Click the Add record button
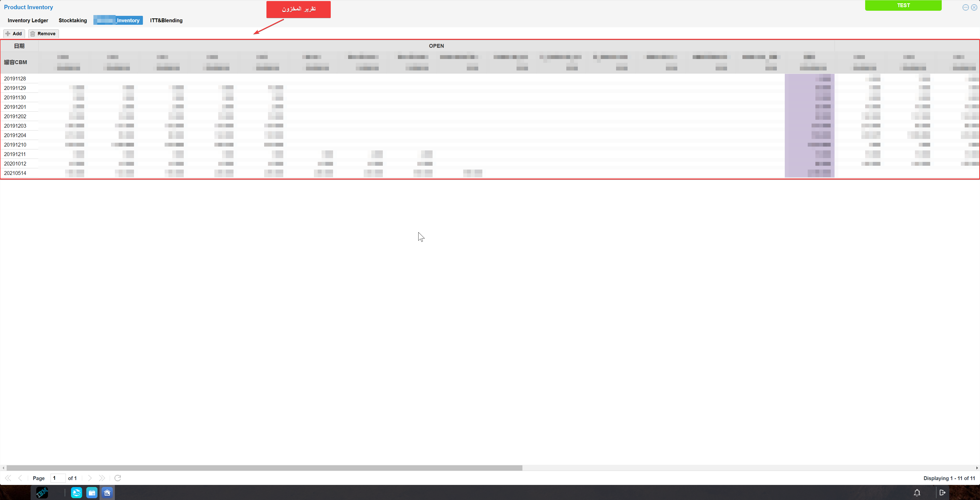Screen dimensions: 980x500 point(14,33)
